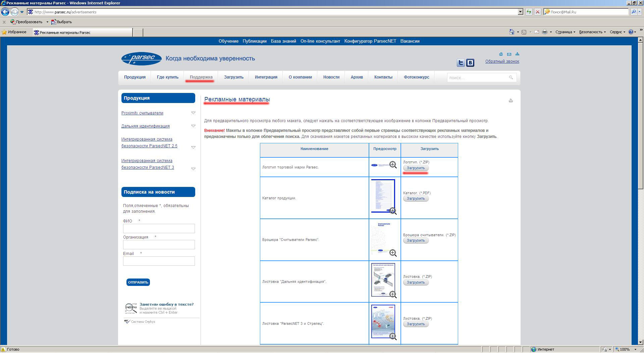644x353 pixels.
Task: Click the envelope mail icon in header
Action: (x=509, y=54)
